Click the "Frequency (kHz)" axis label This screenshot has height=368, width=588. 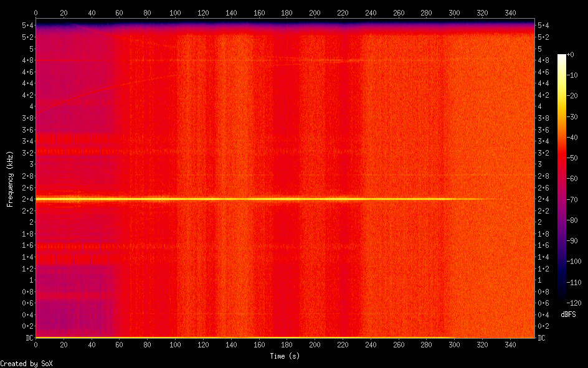pyautogui.click(x=10, y=179)
